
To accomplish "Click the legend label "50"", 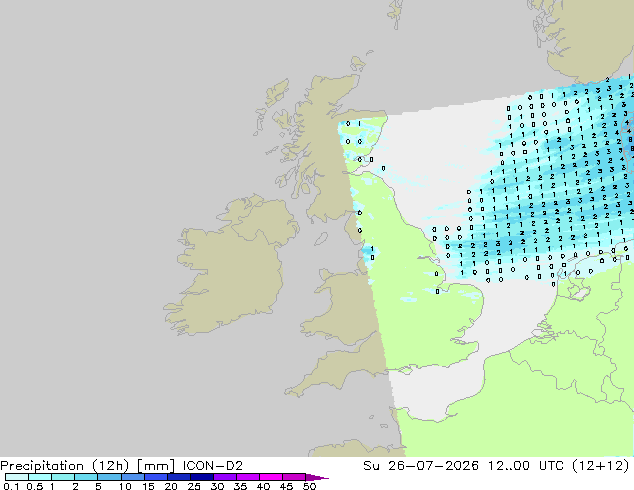I will pyautogui.click(x=309, y=486).
